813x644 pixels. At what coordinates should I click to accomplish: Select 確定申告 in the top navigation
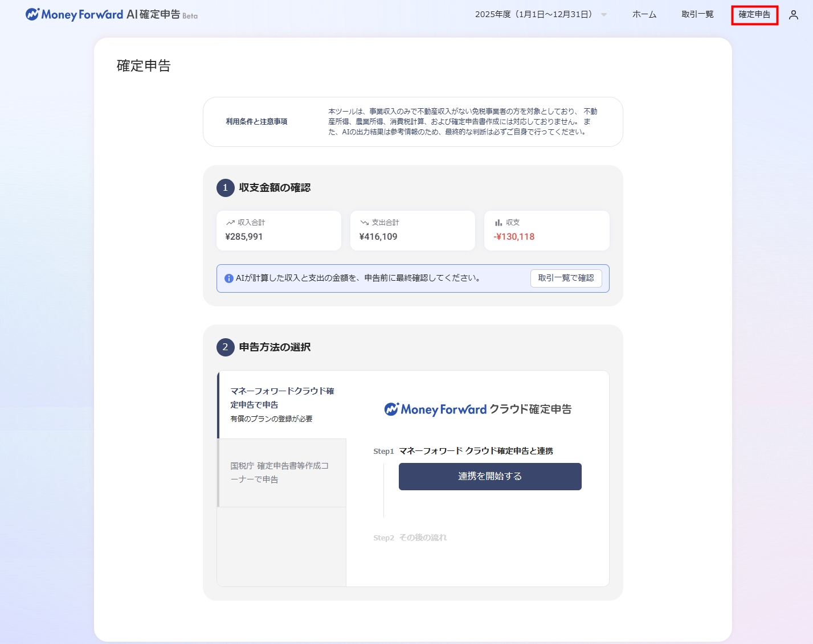click(x=754, y=14)
